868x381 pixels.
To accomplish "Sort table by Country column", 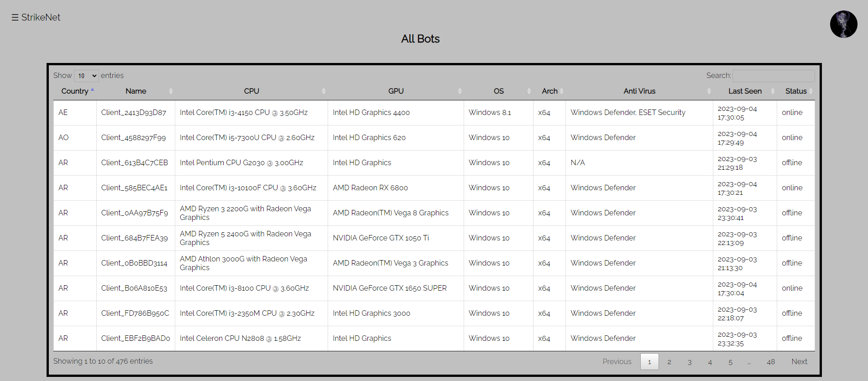I will click(75, 91).
